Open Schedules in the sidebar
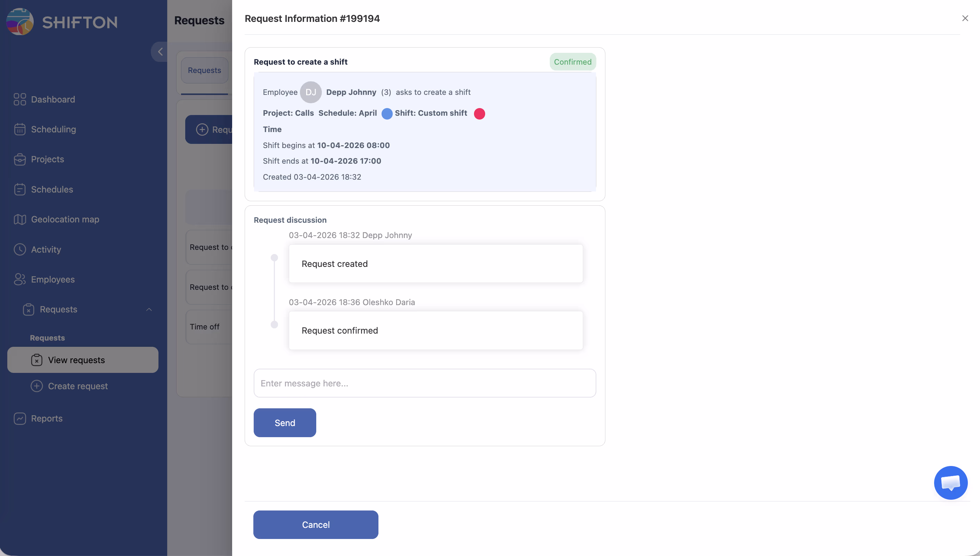980x556 pixels. click(51, 189)
